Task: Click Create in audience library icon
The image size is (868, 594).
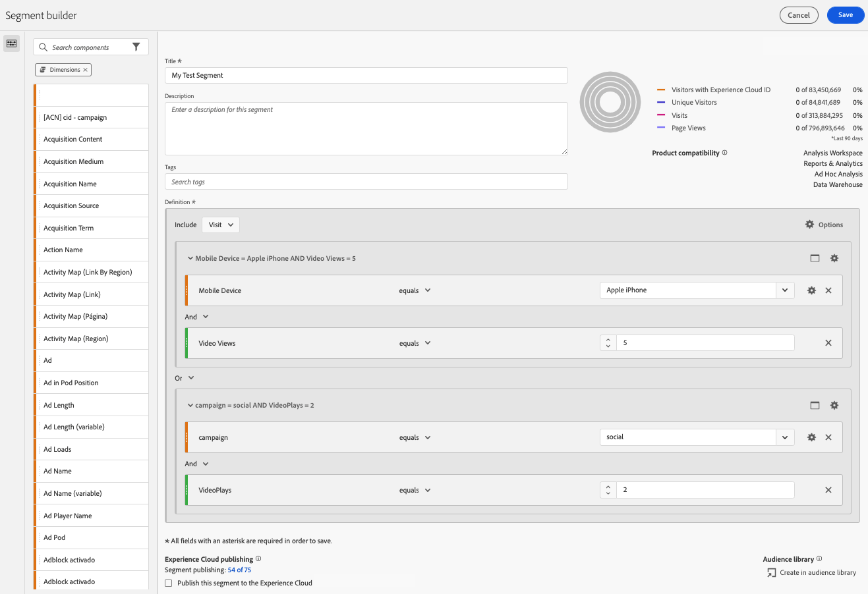Action: (771, 573)
